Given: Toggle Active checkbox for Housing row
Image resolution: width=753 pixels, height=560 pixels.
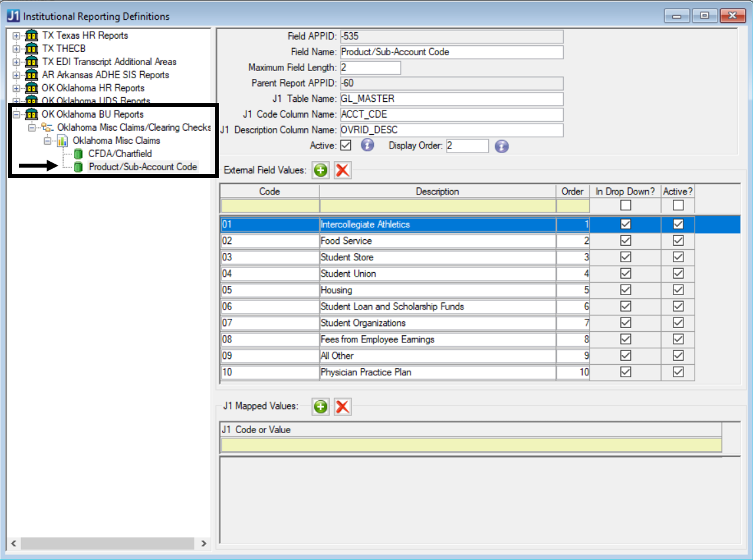Looking at the screenshot, I should tap(678, 290).
